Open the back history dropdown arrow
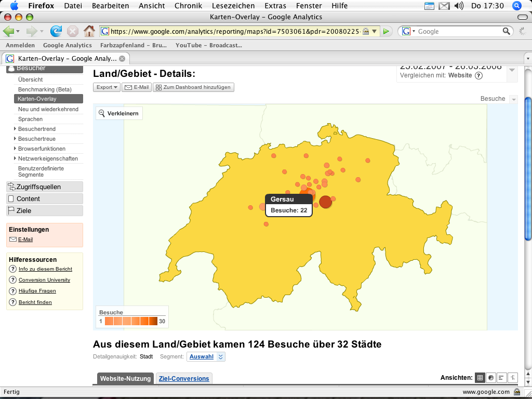Screen dimensions: 532x399 click(x=18, y=32)
